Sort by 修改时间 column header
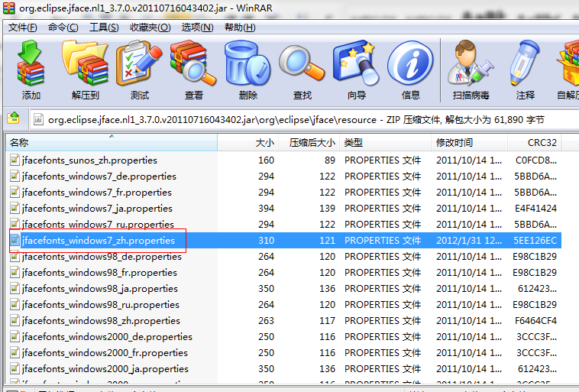Viewport: 579px width, 392px height. tap(469, 143)
